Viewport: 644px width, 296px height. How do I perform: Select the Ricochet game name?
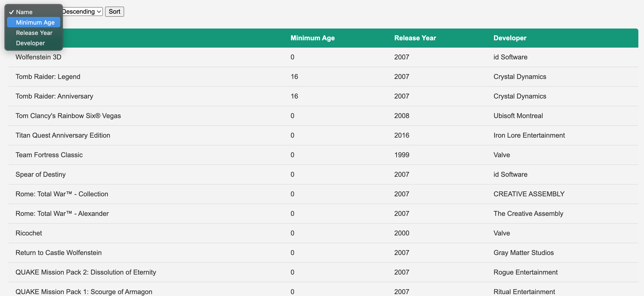29,233
